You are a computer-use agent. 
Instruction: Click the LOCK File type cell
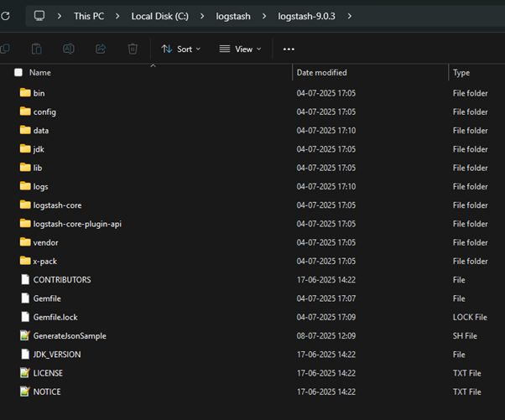point(470,318)
